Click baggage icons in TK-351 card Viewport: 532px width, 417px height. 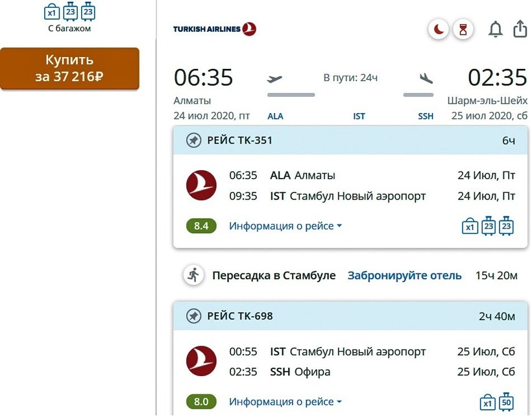[x=488, y=225]
